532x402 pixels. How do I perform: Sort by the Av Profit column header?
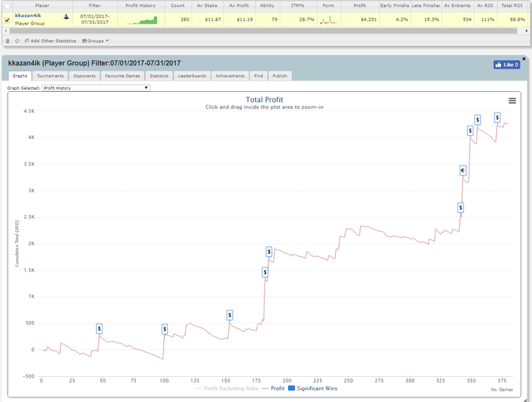pyautogui.click(x=239, y=6)
